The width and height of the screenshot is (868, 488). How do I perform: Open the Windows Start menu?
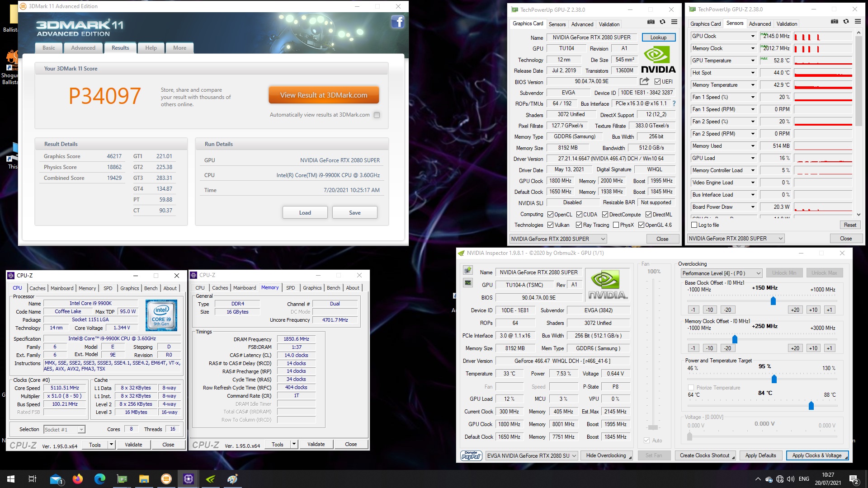click(11, 479)
